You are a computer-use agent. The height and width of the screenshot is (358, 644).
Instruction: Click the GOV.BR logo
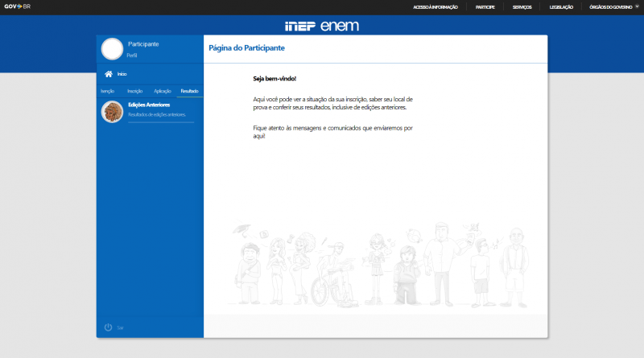tap(17, 6)
